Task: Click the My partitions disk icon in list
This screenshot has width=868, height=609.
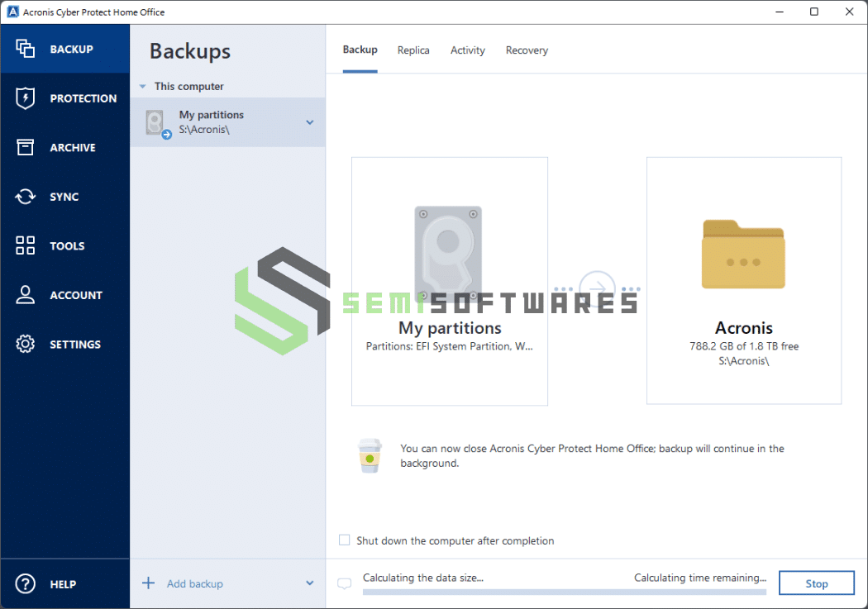Action: (x=157, y=123)
